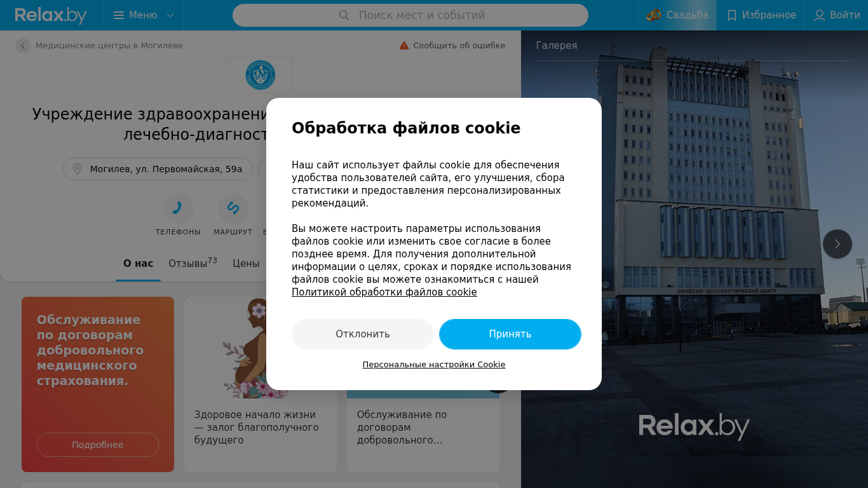Open the hamburger Меню icon
Image resolution: width=868 pixels, height=488 pixels.
pos(119,15)
